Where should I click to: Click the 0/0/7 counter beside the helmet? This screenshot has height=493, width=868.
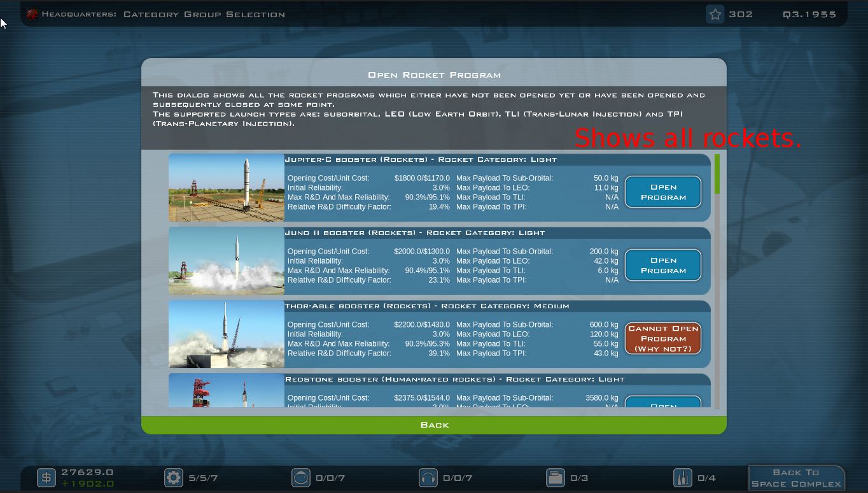330,478
